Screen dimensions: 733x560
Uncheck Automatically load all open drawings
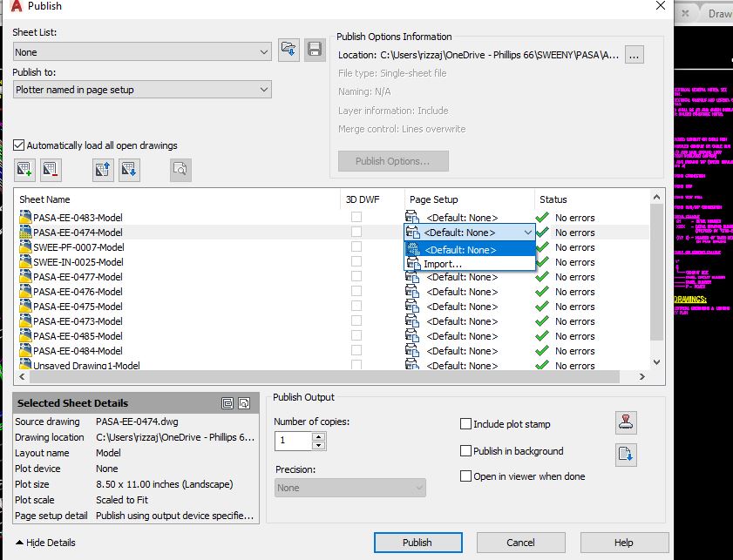(19, 145)
